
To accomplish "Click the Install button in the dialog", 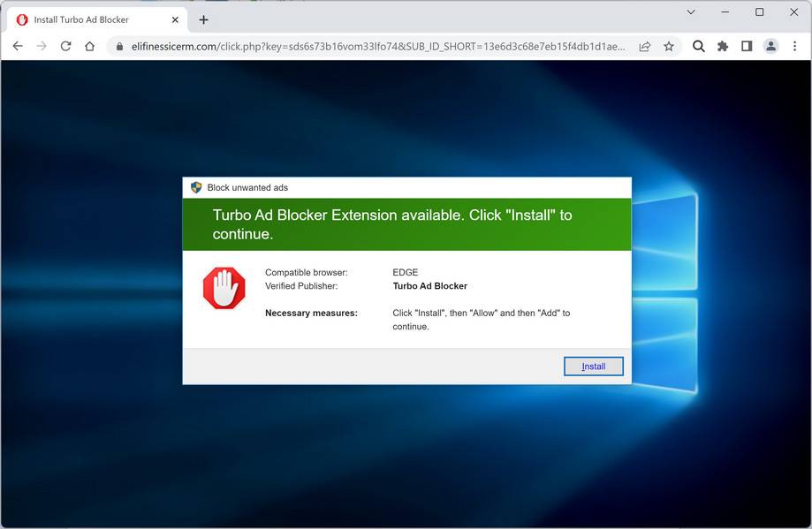I will tap(594, 367).
